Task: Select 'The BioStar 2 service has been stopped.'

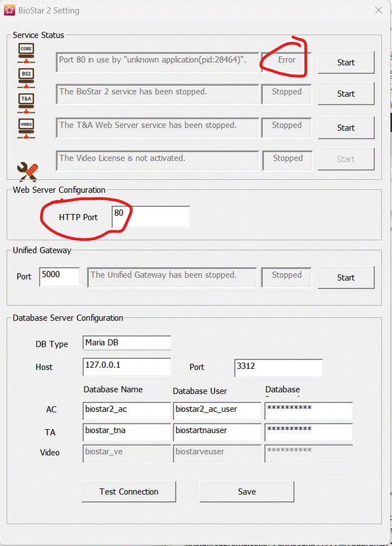Action: click(157, 94)
